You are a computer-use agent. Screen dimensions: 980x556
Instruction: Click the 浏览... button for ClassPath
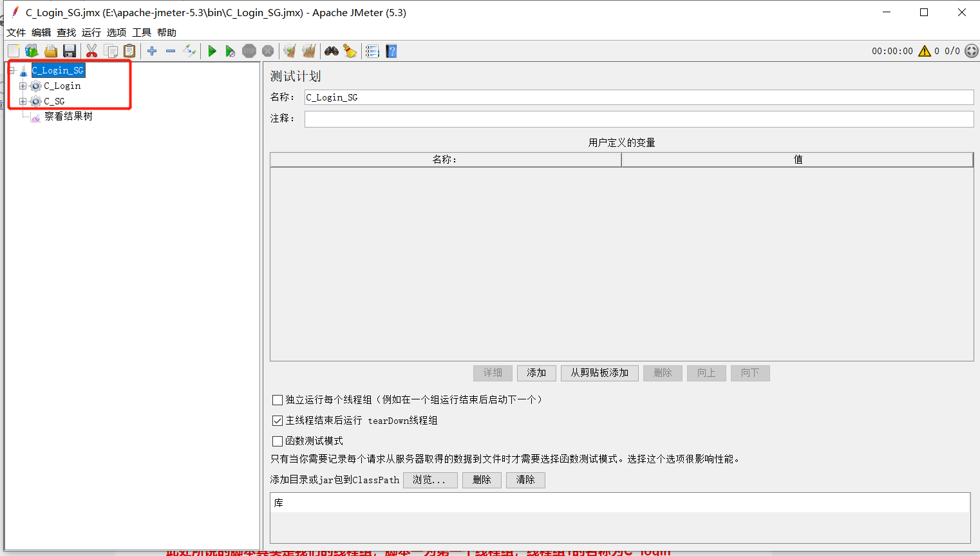(x=430, y=480)
